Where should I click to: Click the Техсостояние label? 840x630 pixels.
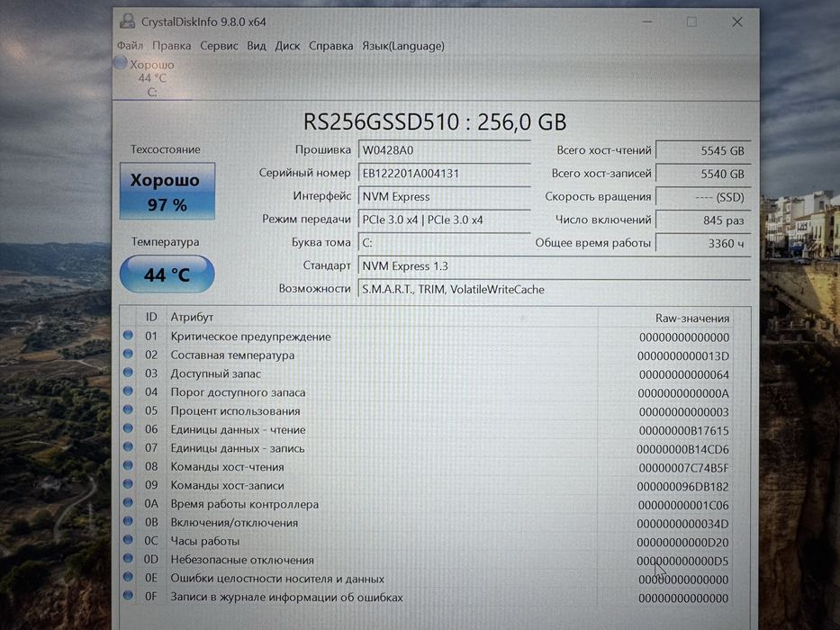[166, 149]
